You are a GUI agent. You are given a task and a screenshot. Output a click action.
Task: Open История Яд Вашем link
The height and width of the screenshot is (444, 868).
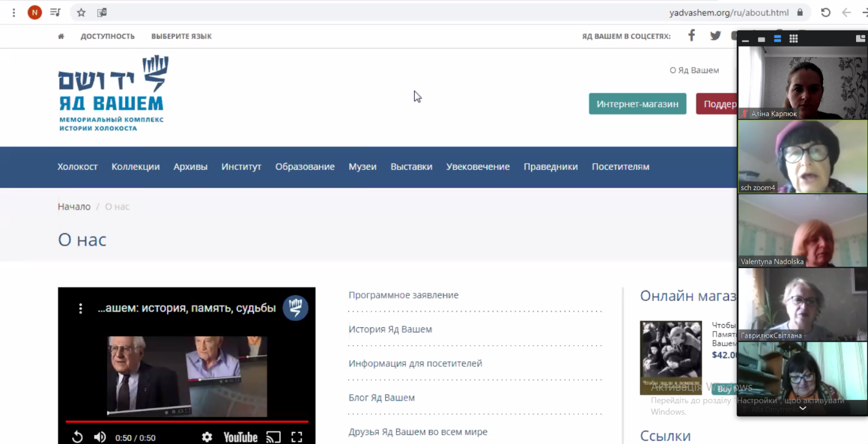coord(390,329)
